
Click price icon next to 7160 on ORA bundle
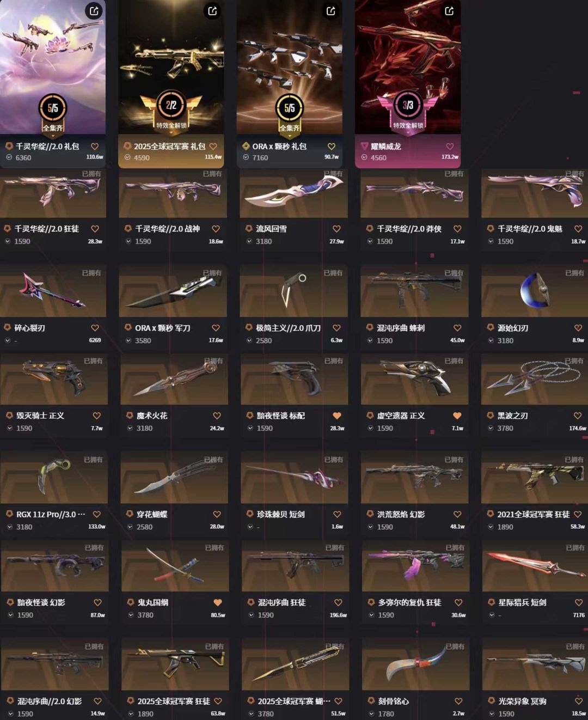(246, 157)
